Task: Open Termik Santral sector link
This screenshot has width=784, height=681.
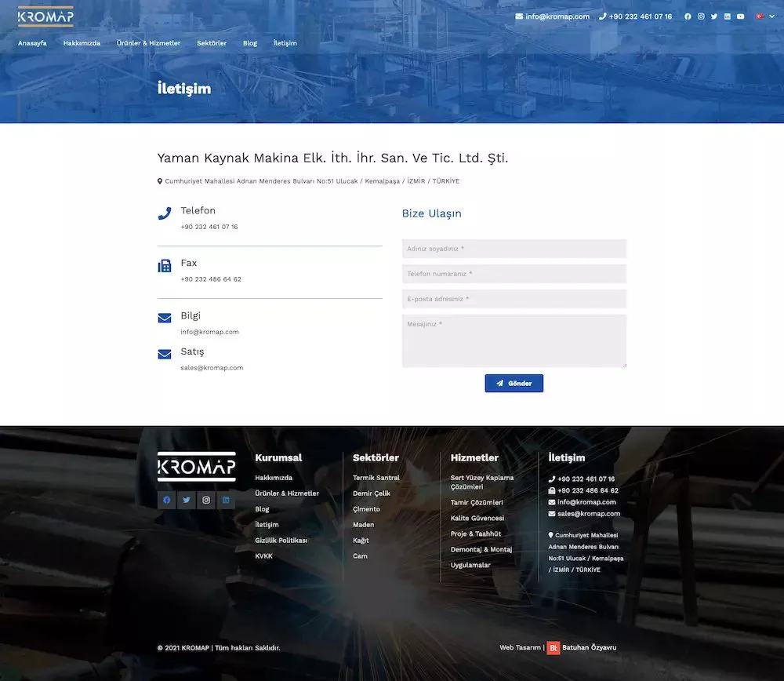Action: (376, 478)
